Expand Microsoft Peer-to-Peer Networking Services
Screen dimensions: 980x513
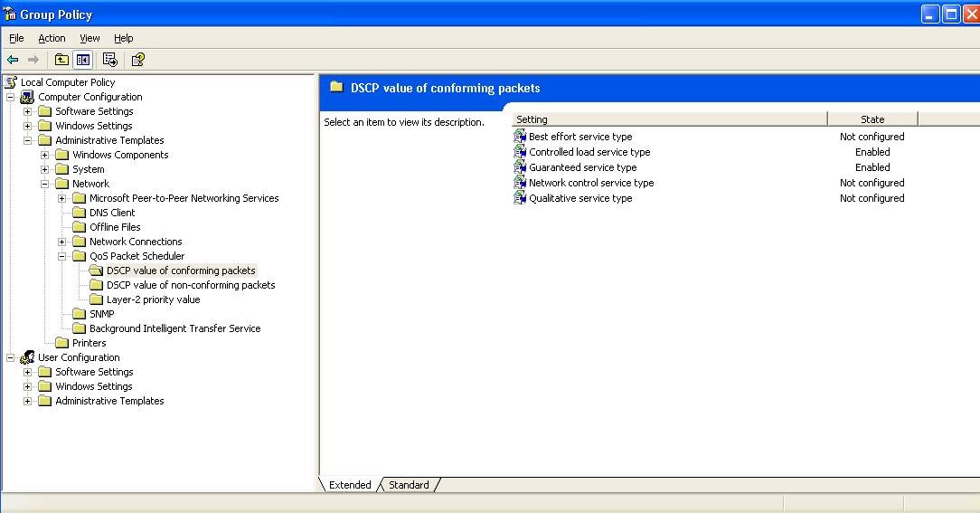pyautogui.click(x=61, y=198)
